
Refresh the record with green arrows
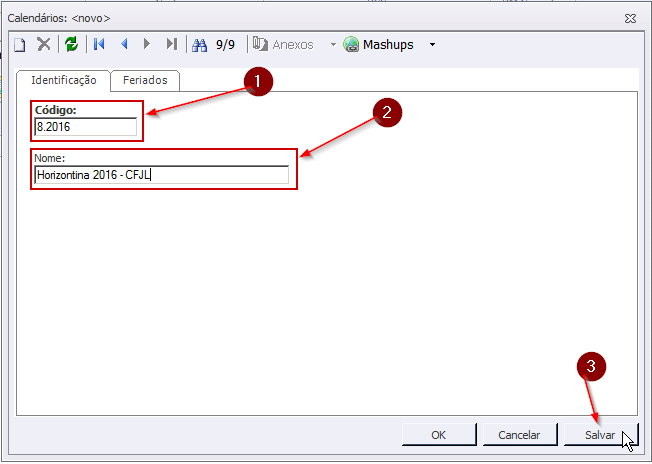[71, 45]
